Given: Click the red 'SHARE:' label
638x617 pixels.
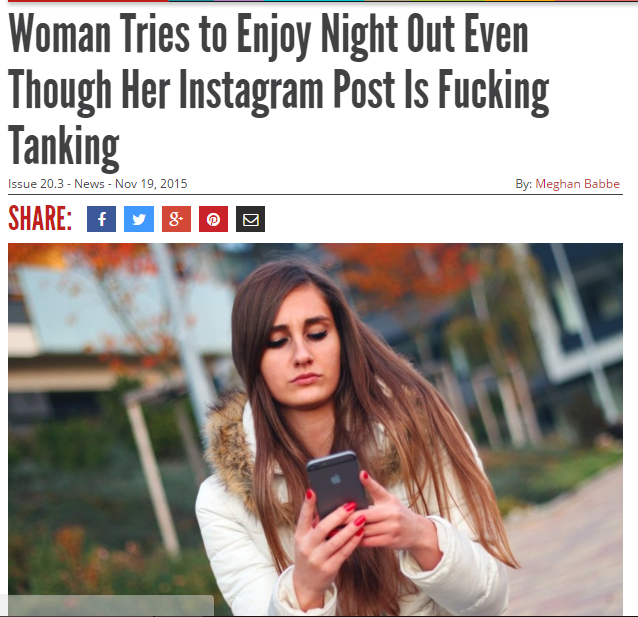Looking at the screenshot, I should point(40,218).
